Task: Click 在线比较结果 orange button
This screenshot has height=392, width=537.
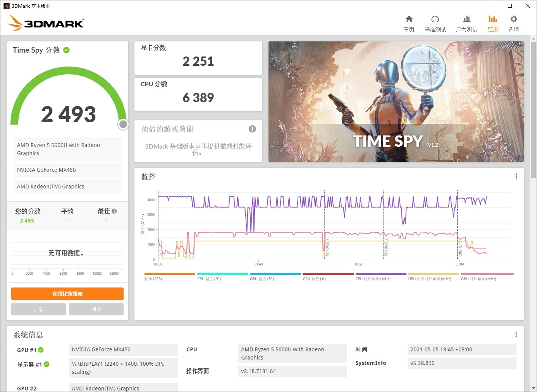Action: [67, 294]
